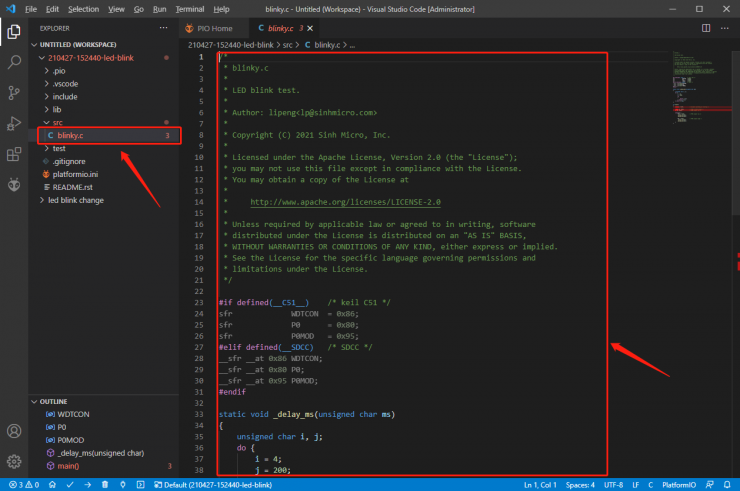Open the Terminal menu
Image resolution: width=740 pixels, height=491 pixels.
pos(190,9)
